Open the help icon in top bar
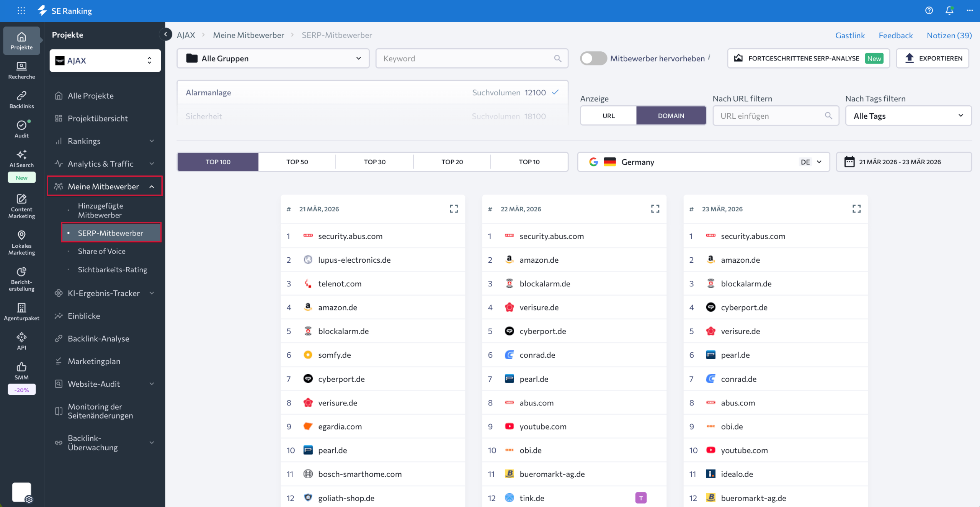Screen dimensions: 980x507 click(929, 10)
